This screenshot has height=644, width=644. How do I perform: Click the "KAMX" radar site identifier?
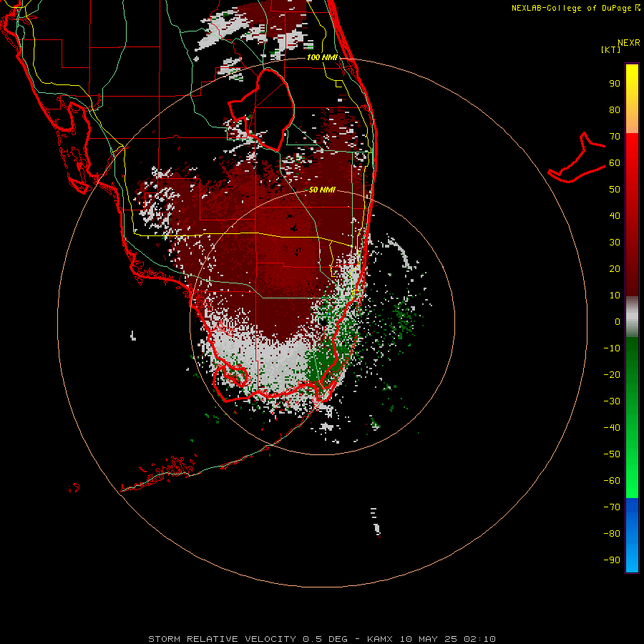point(380,639)
